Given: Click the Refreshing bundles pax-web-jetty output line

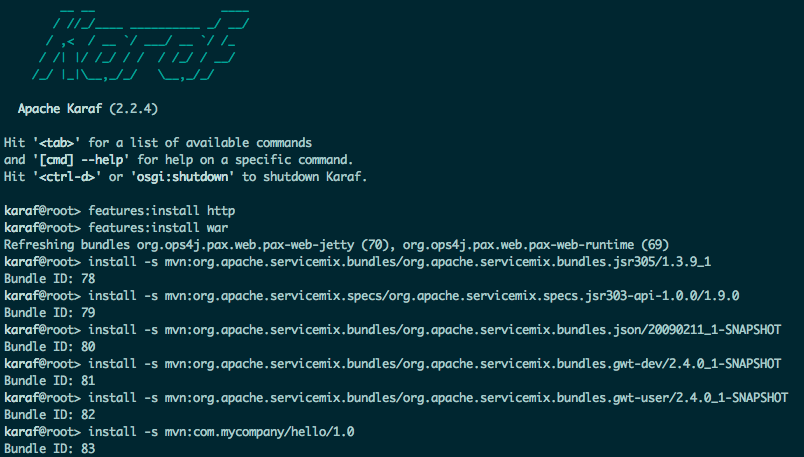Looking at the screenshot, I should coord(336,245).
